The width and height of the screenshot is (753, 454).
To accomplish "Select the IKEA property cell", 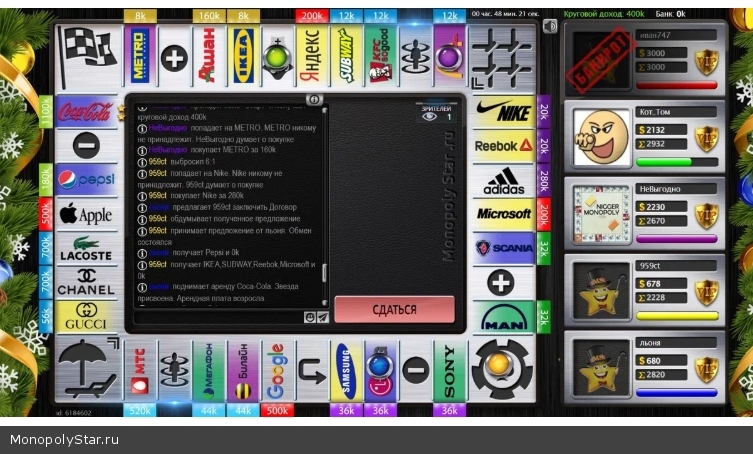I will pyautogui.click(x=243, y=56).
